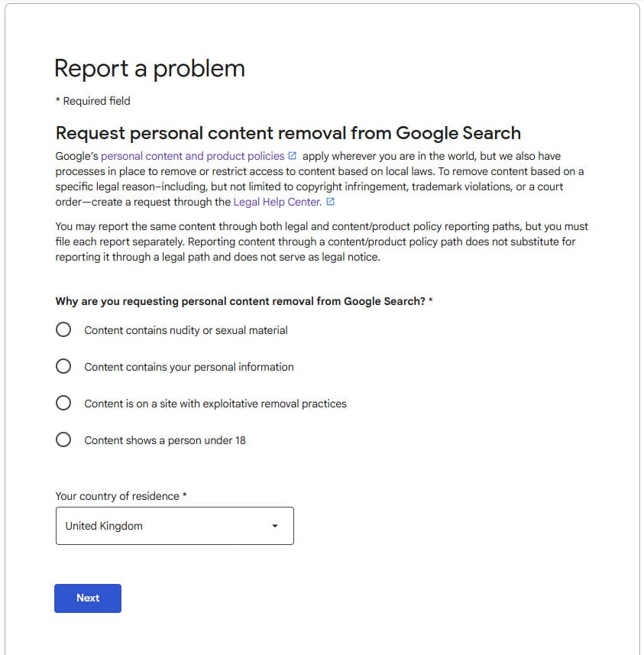This screenshot has height=655, width=644.
Task: Select nudity or sexual material radio option
Action: pos(63,329)
